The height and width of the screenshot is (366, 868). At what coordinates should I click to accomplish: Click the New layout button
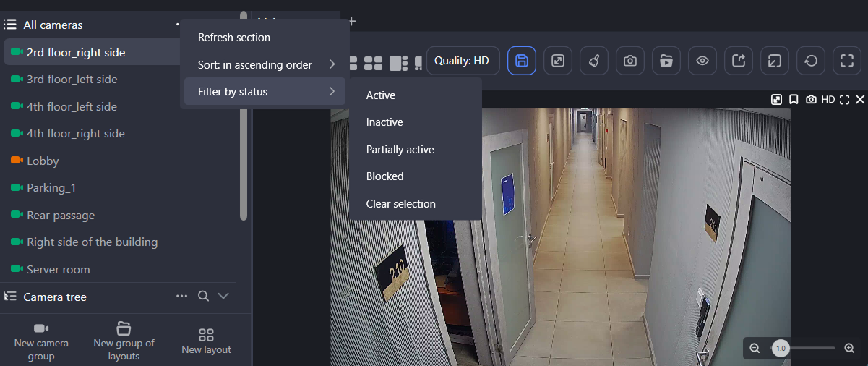[x=206, y=342]
